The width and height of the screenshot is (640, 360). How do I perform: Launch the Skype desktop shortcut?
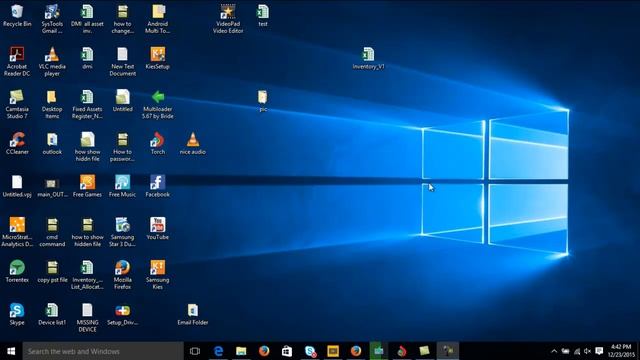[17, 314]
